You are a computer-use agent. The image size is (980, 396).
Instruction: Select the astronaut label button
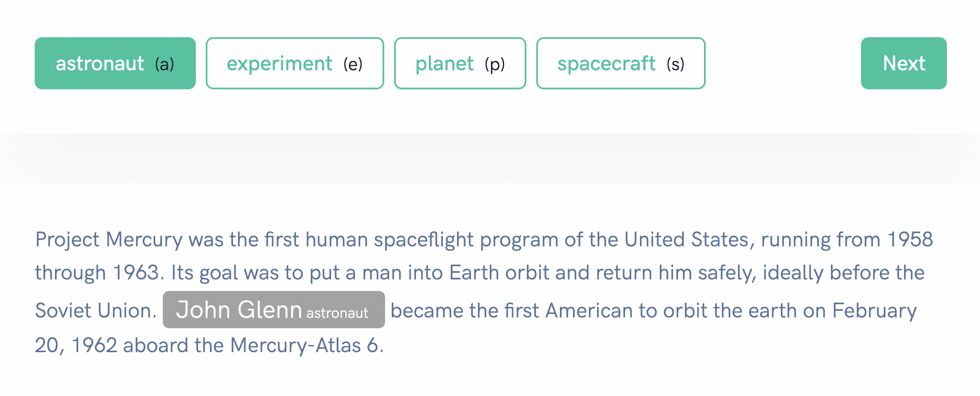115,63
